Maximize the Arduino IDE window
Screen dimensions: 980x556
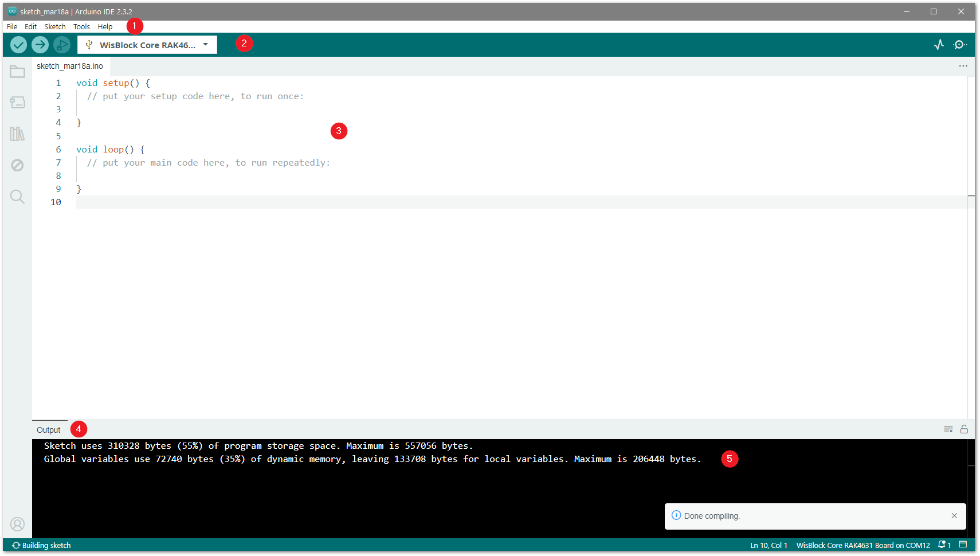coord(934,11)
